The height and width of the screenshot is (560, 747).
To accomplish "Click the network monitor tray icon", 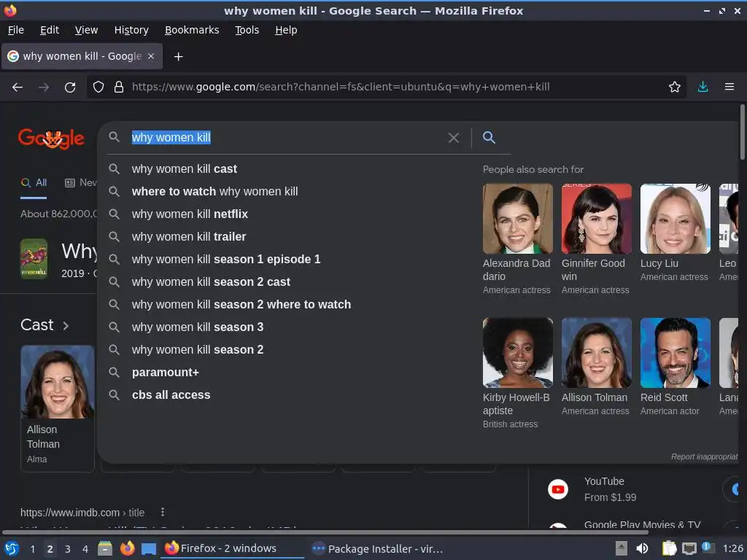I will (x=689, y=548).
